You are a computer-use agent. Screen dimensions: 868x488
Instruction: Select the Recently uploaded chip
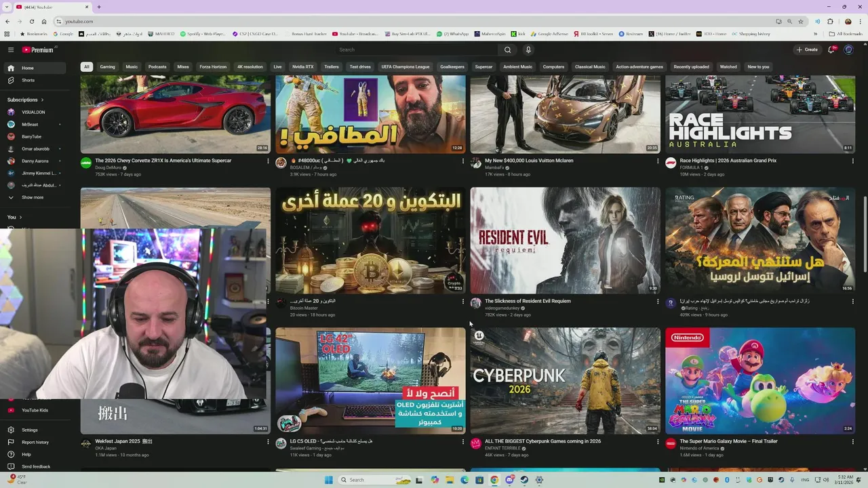(x=691, y=66)
